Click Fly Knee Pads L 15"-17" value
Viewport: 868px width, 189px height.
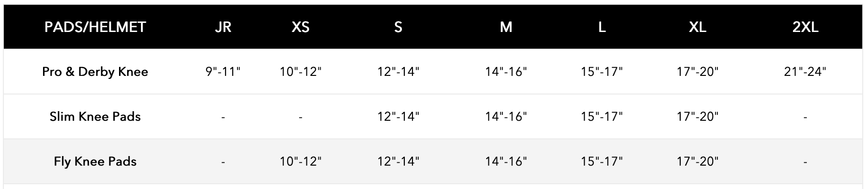tap(602, 161)
